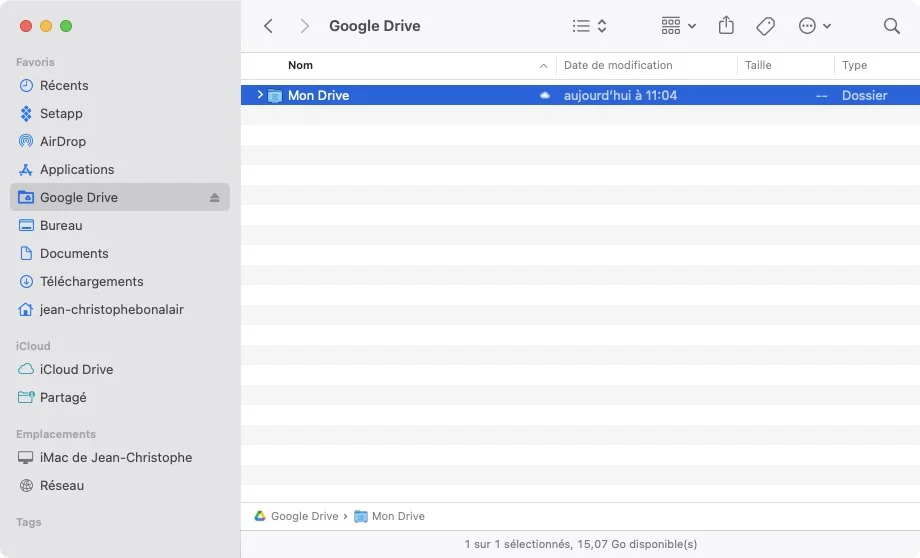Eject Google Drive with the eject icon
This screenshot has height=558, width=920.
(214, 198)
